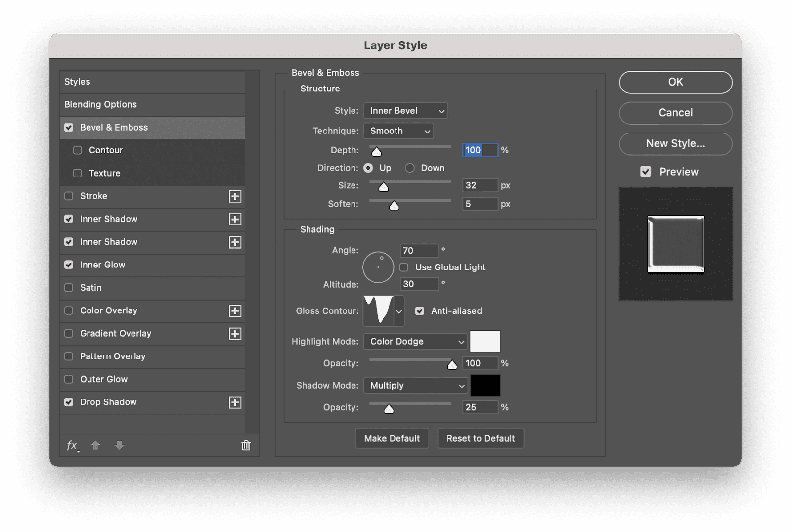Change Highlight Mode from Color Dodge
This screenshot has height=532, width=791.
(415, 341)
